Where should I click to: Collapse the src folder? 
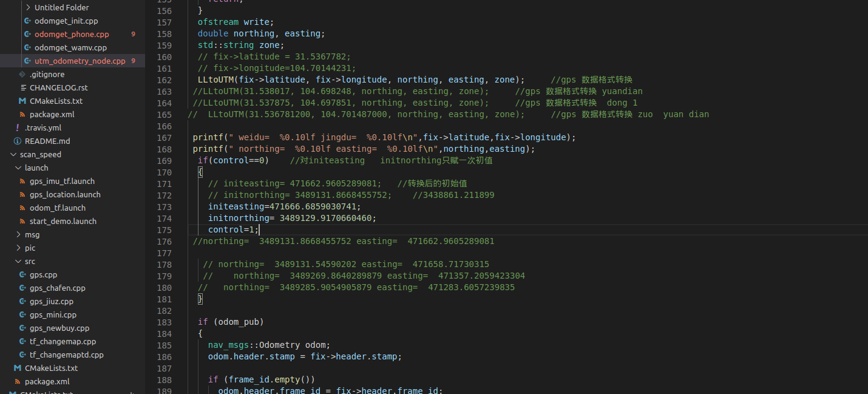tap(18, 261)
